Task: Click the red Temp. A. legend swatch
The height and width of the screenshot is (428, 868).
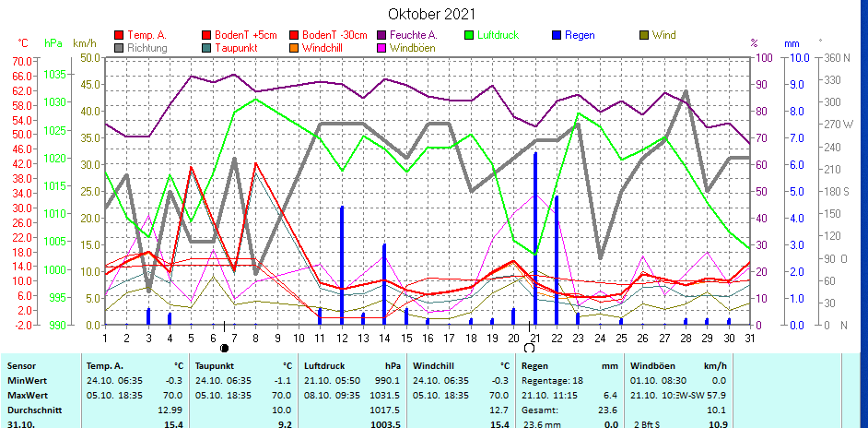Action: point(118,35)
